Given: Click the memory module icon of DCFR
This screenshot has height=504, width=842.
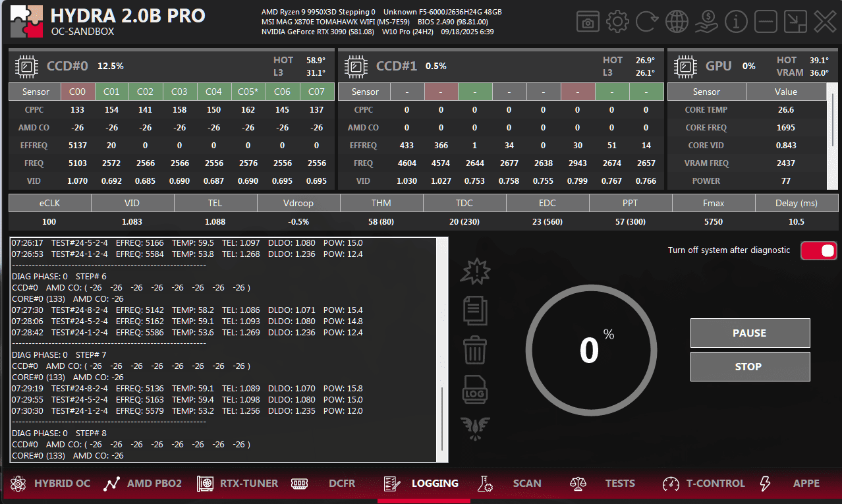Looking at the screenshot, I should 300,484.
